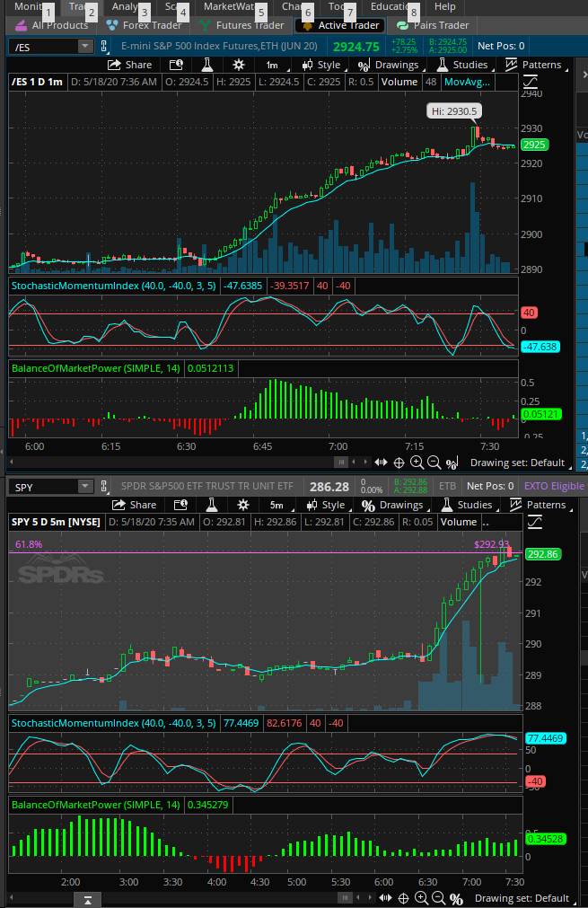The height and width of the screenshot is (908, 588).
Task: Open the Share menu on the SPY chart
Action: click(135, 505)
